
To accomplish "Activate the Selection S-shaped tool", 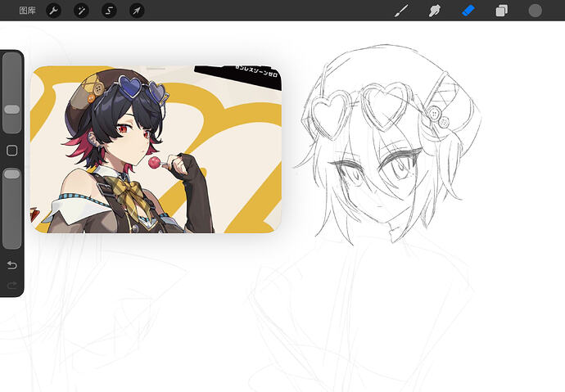I will click(109, 11).
